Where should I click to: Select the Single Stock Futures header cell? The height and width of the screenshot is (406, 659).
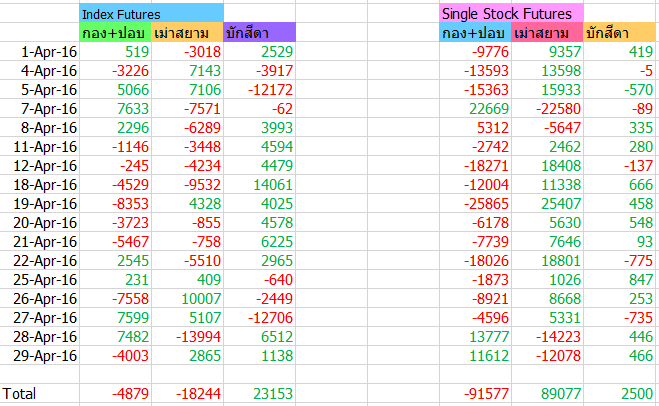click(511, 13)
